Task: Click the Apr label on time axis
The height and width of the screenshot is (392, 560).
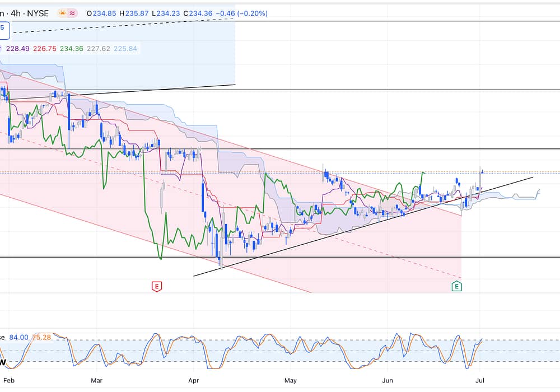Action: click(x=194, y=380)
